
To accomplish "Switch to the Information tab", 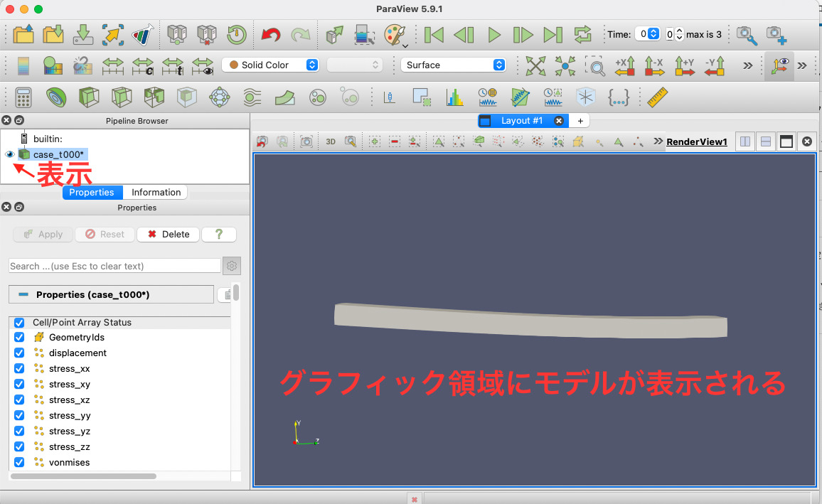I will click(155, 192).
